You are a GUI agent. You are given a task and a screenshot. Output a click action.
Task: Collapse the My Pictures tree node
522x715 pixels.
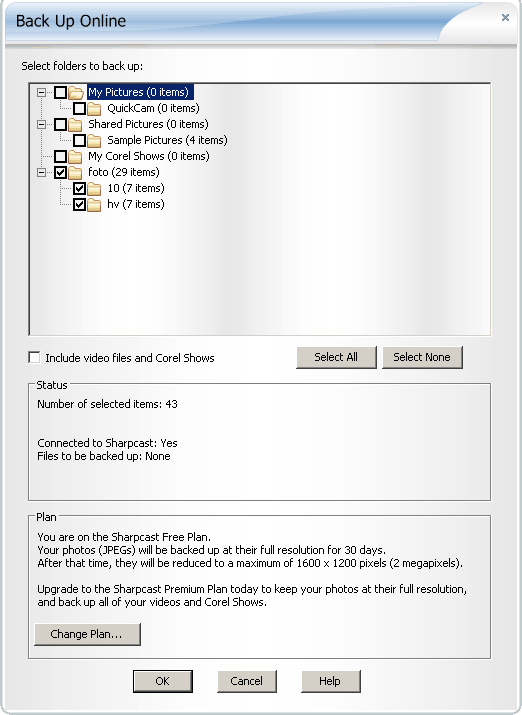click(x=41, y=93)
